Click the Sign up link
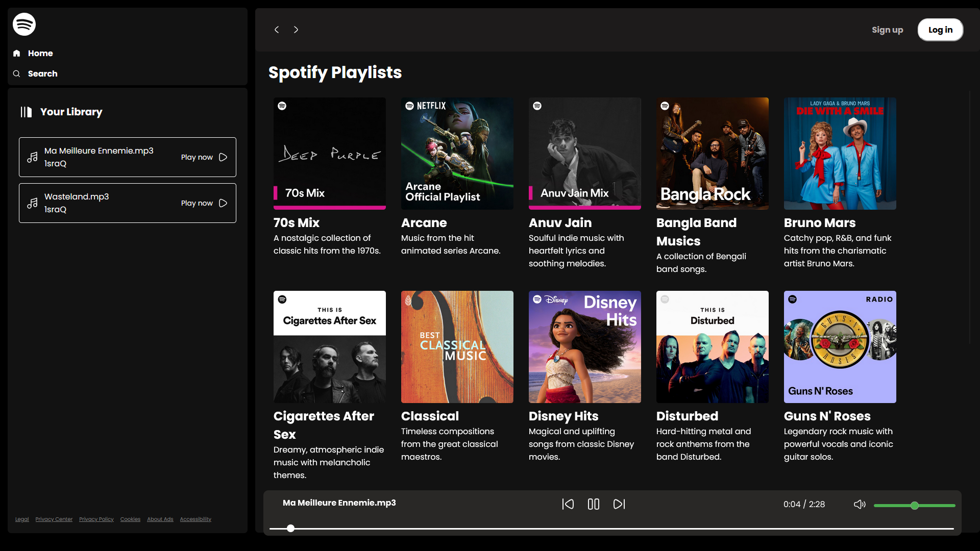Image resolution: width=980 pixels, height=551 pixels. coord(887,30)
